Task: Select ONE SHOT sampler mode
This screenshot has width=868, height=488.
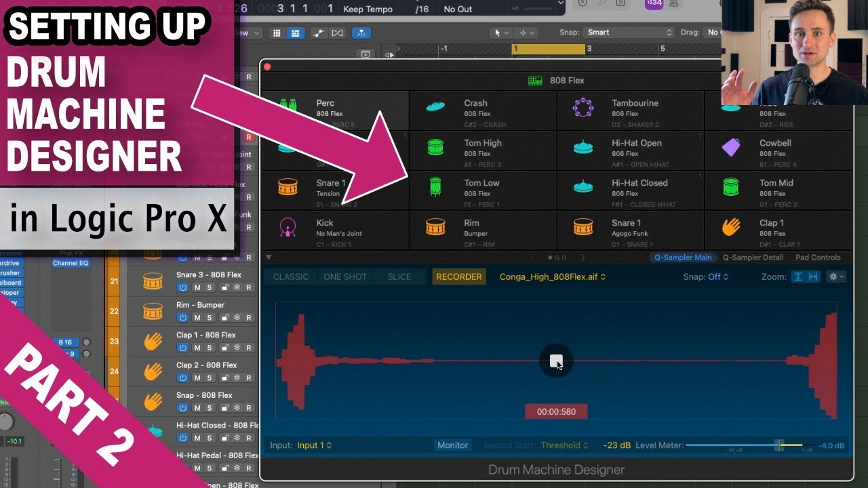Action: click(x=345, y=277)
